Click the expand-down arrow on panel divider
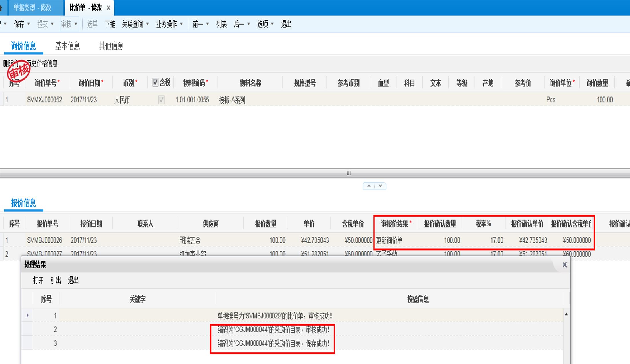The height and width of the screenshot is (364, 630). coord(380,186)
